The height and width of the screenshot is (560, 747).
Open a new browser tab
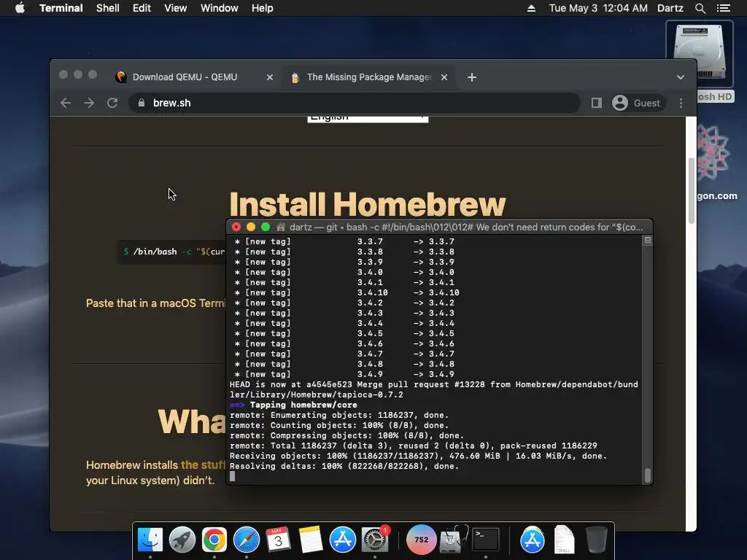click(x=472, y=77)
